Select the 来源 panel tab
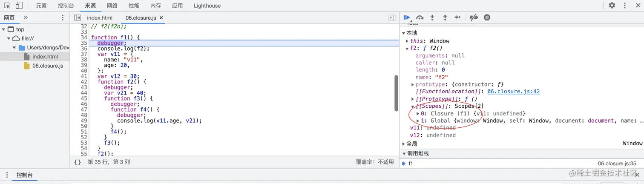Image resolution: width=644 pixels, height=184 pixels. 90,6
